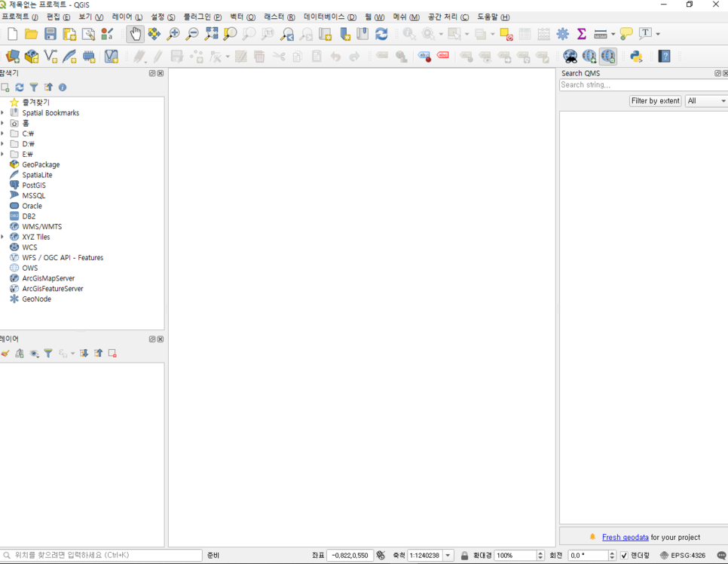This screenshot has height=564, width=728.
Task: Open the Text Annotation dropdown arrow
Action: click(658, 34)
